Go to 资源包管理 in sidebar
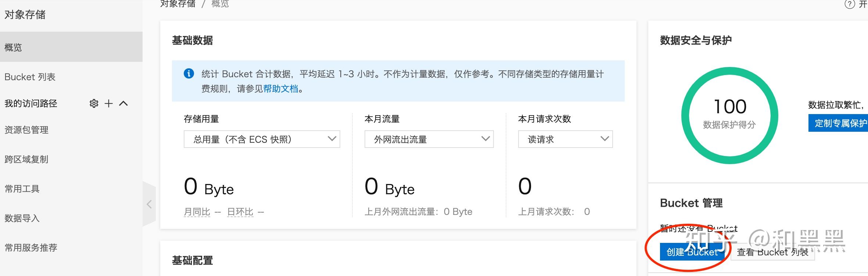Image resolution: width=868 pixels, height=276 pixels. (x=26, y=130)
